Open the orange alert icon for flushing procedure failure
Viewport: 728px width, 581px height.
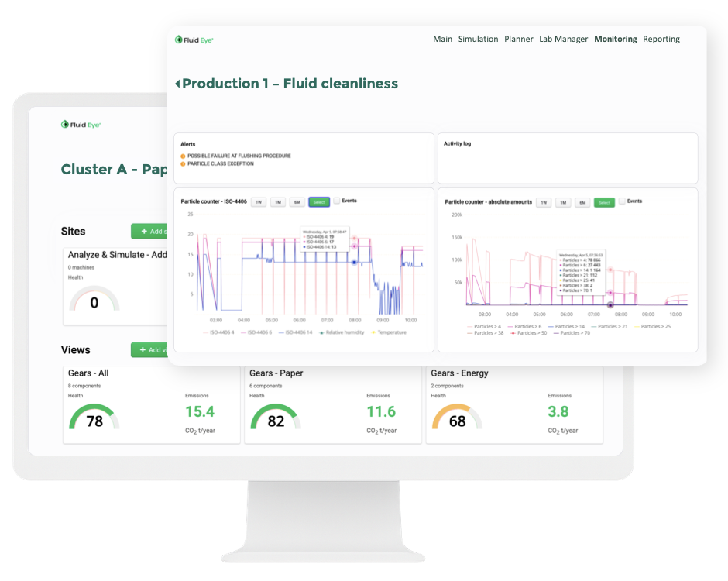[183, 156]
